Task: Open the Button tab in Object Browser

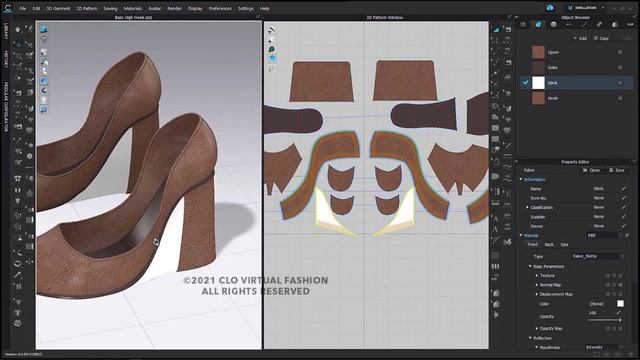Action: click(x=553, y=24)
